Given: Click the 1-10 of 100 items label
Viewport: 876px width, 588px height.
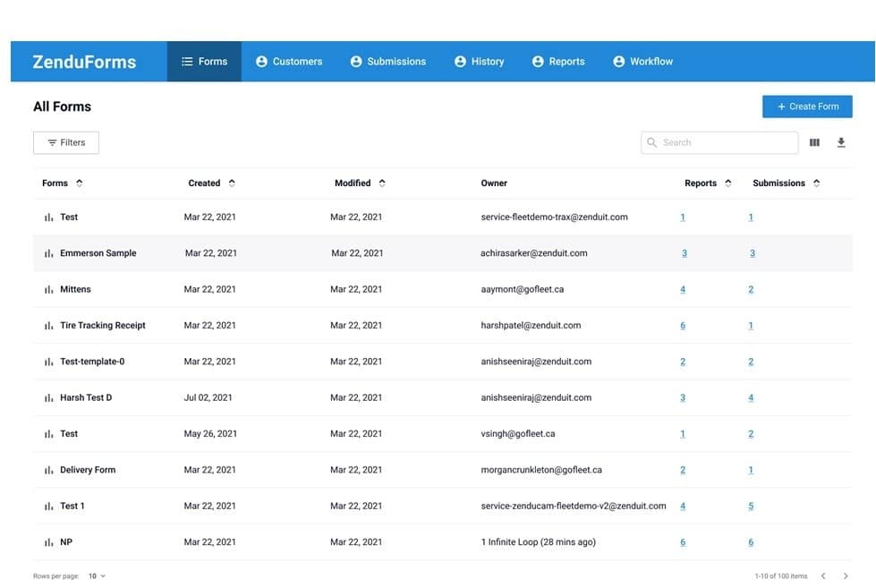Looking at the screenshot, I should (x=780, y=575).
